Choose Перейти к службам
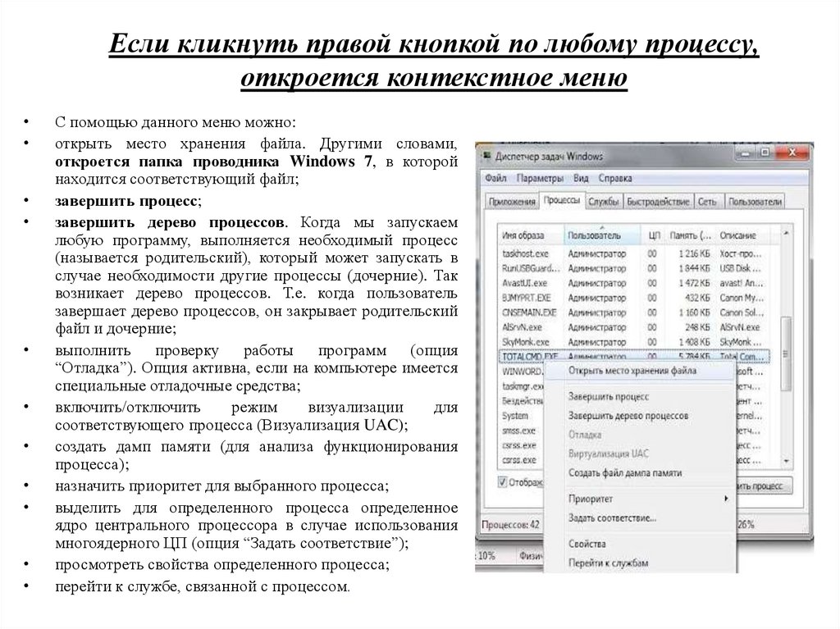The width and height of the screenshot is (840, 629). [638, 563]
